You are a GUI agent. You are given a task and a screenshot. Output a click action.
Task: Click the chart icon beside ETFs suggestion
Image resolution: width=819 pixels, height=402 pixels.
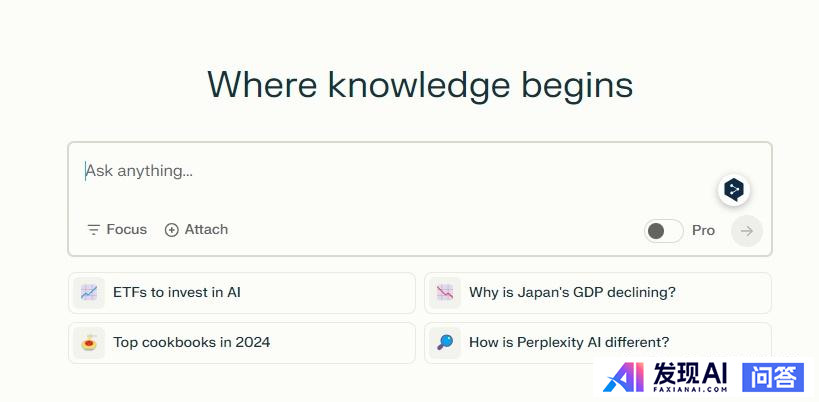click(89, 293)
